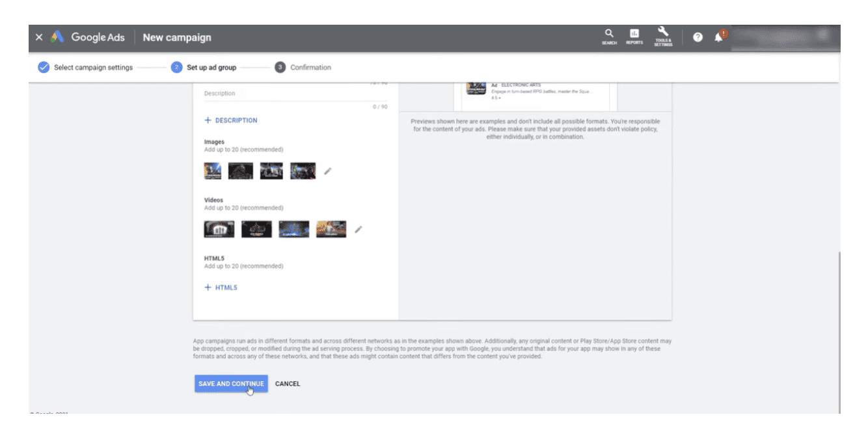Image resolution: width=868 pixels, height=445 pixels.
Task: Edit videos with the pencil icon
Action: pos(359,229)
